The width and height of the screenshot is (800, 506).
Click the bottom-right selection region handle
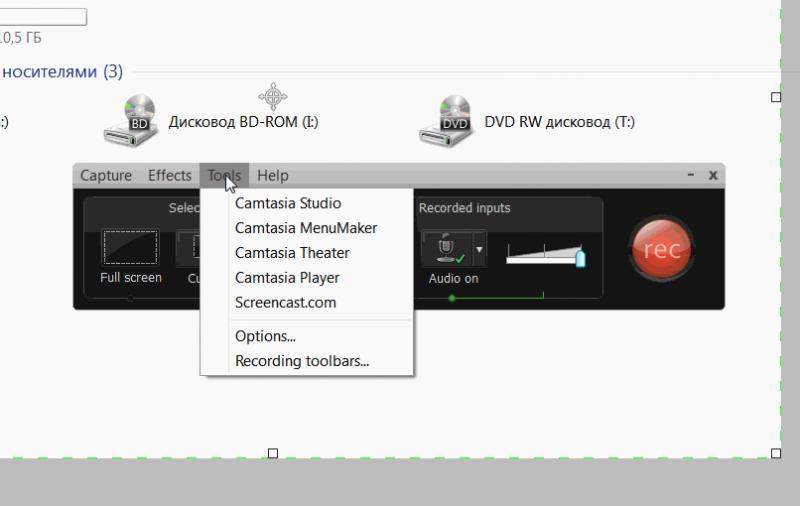(x=776, y=453)
